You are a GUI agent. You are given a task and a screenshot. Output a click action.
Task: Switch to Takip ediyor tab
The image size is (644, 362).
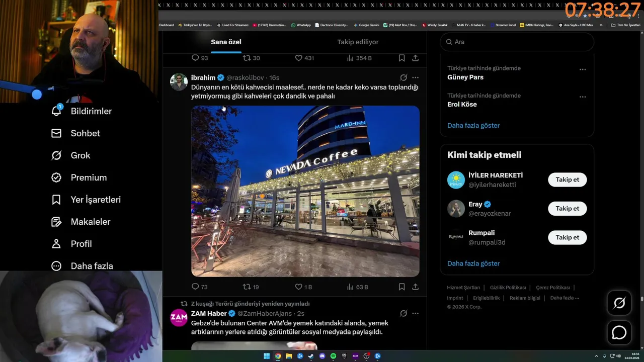point(358,42)
